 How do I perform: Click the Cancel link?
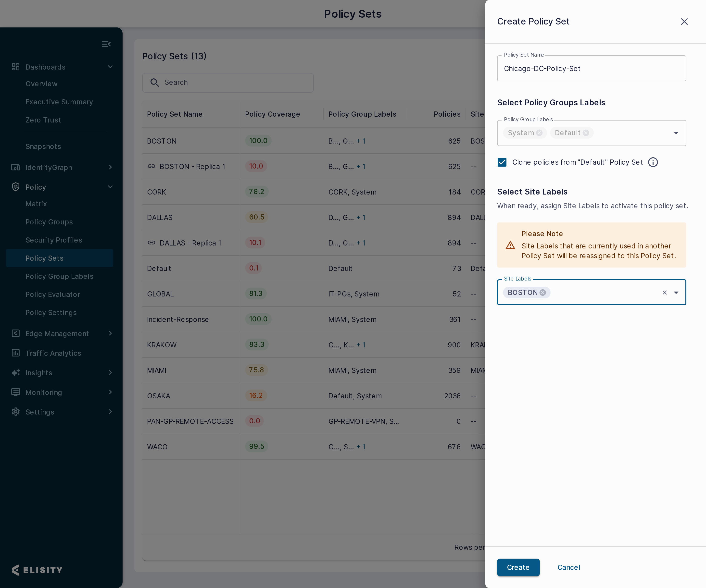pos(568,567)
